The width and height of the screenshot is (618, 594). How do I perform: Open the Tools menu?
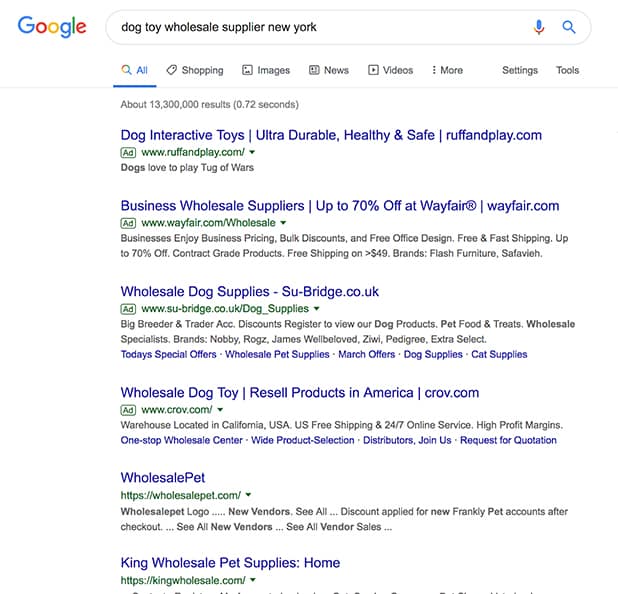point(567,70)
